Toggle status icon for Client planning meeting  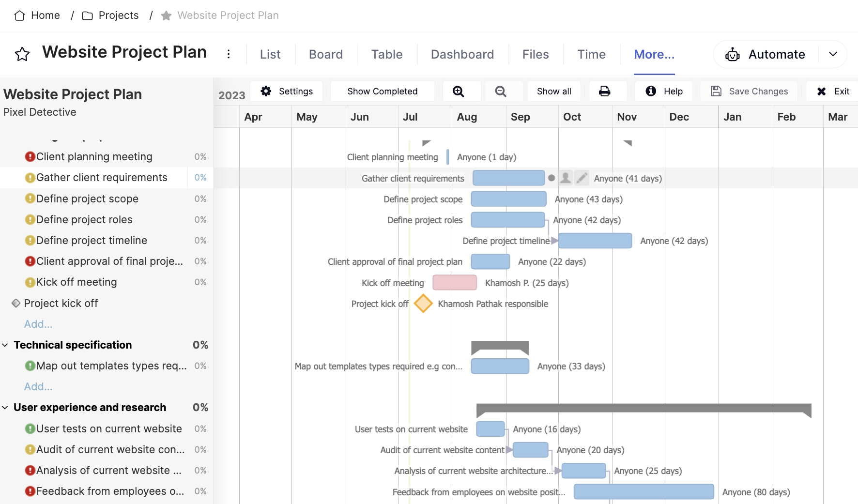click(30, 157)
